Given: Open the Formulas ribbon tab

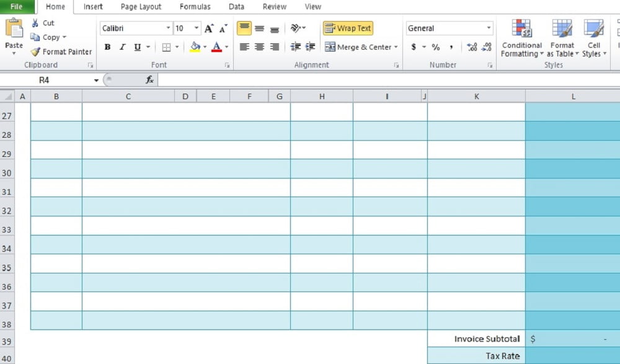Looking at the screenshot, I should (x=195, y=7).
